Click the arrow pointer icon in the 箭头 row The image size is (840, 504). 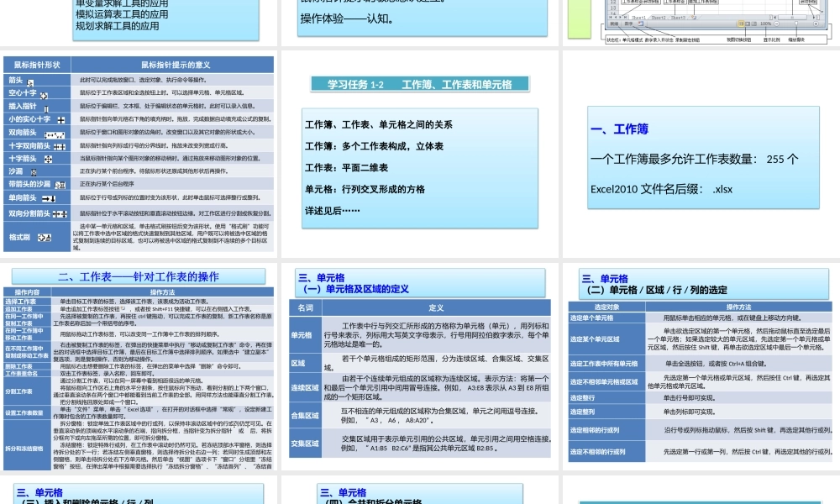coord(29,81)
